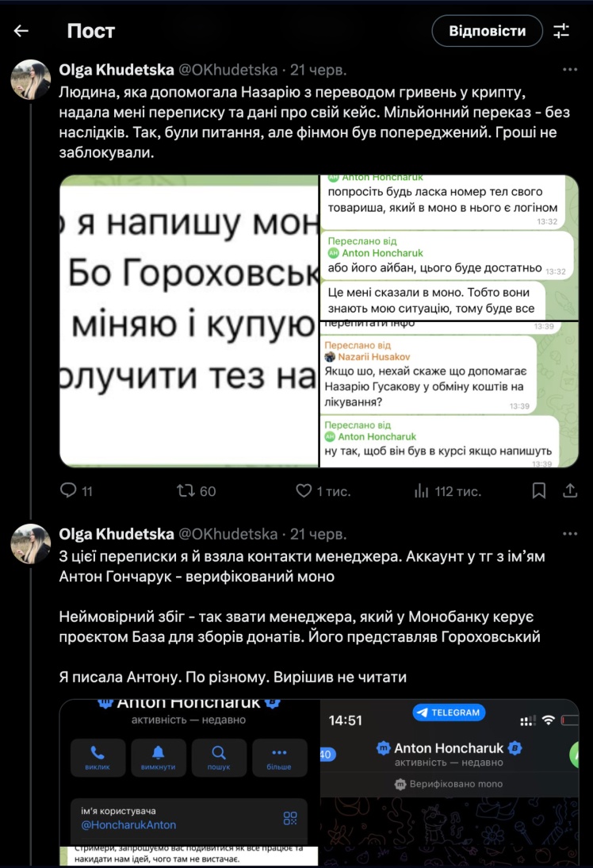Image resolution: width=593 pixels, height=868 pixels.
Task: Open the left cropped text image in first post
Action: [189, 321]
